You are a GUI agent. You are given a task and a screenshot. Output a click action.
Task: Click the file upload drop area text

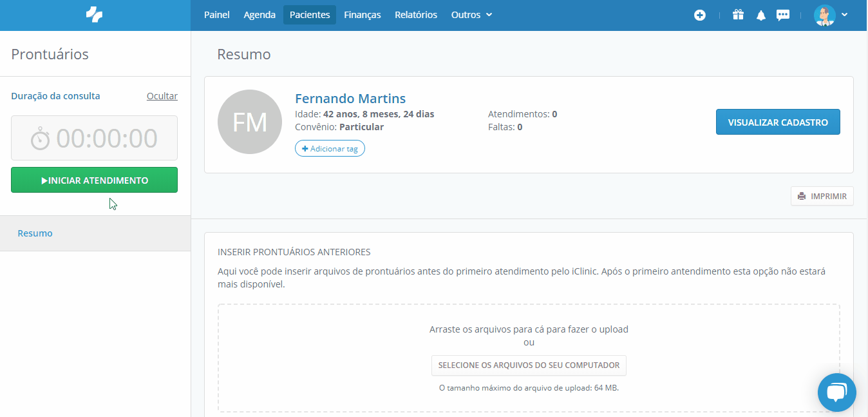(x=529, y=329)
